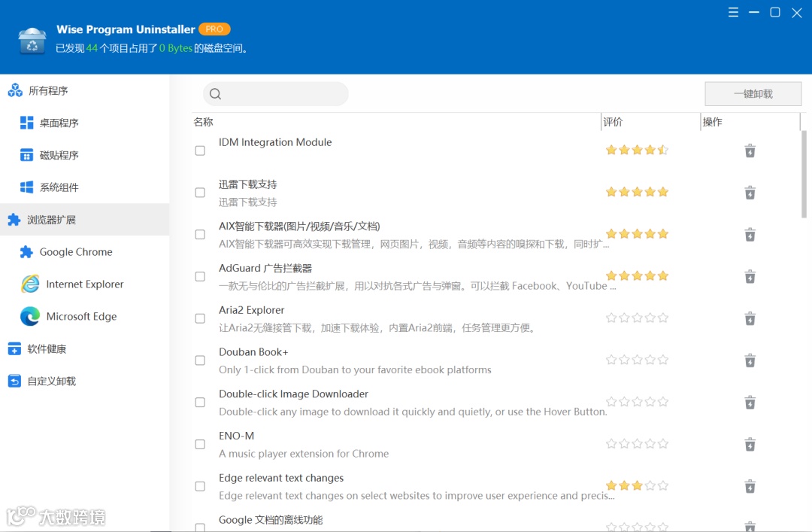Select Double-click Image Downloader checkbox
Screen dimensions: 812x532
coord(200,403)
